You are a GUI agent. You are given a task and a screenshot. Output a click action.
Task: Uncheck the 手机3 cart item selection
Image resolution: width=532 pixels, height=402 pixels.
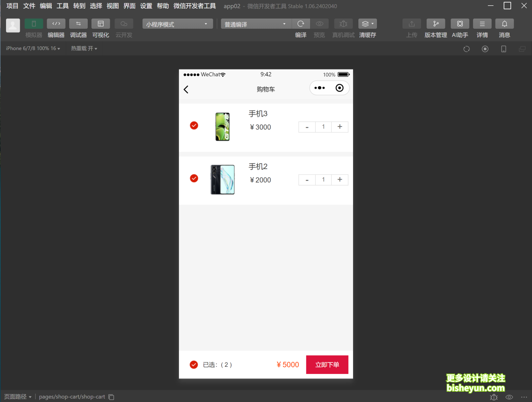pyautogui.click(x=194, y=125)
